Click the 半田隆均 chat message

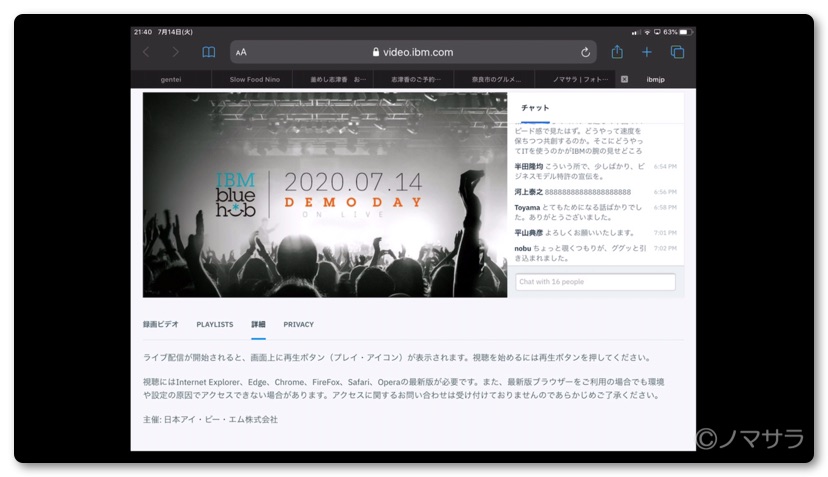click(x=596, y=171)
